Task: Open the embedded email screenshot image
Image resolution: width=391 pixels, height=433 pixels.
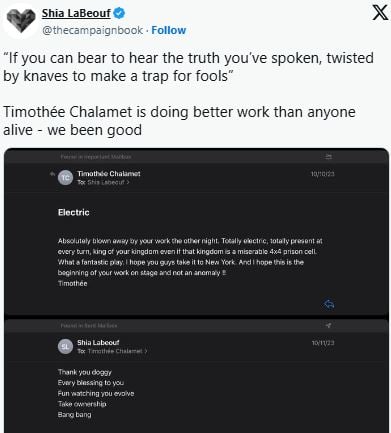Action: coord(197,291)
